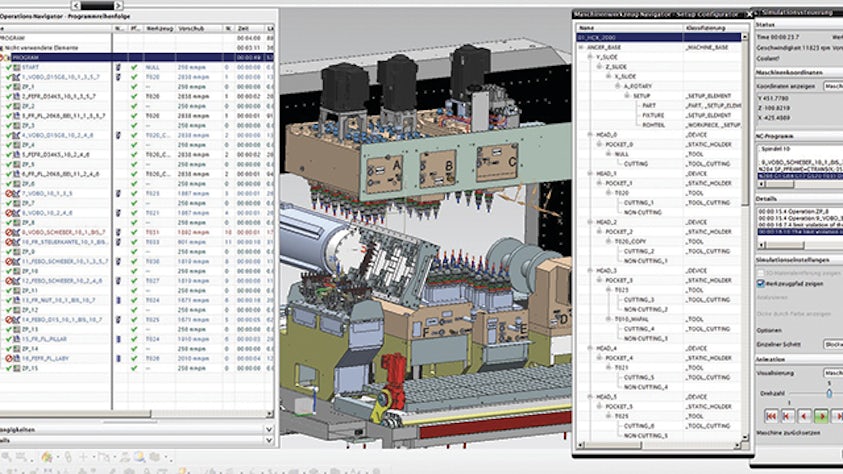Click the operation icon of row 2_PEFR_D34K5_10_1_3_5_7

[17, 97]
